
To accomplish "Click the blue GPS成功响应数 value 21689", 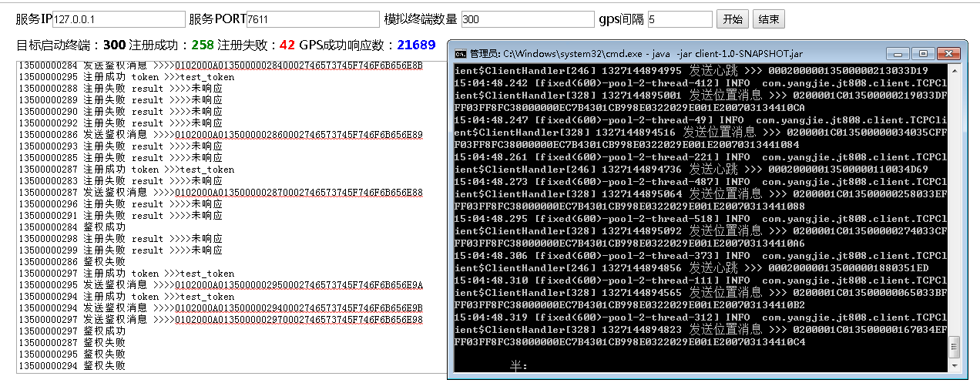I will [417, 45].
